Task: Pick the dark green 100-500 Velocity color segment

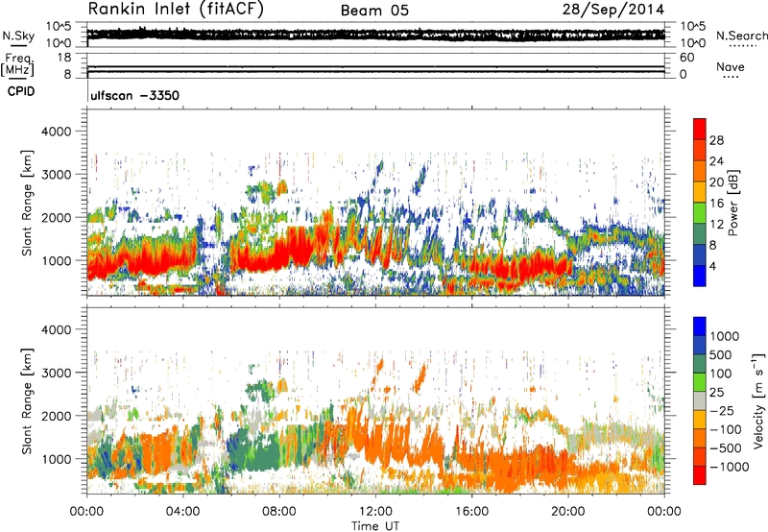Action: coord(700,364)
